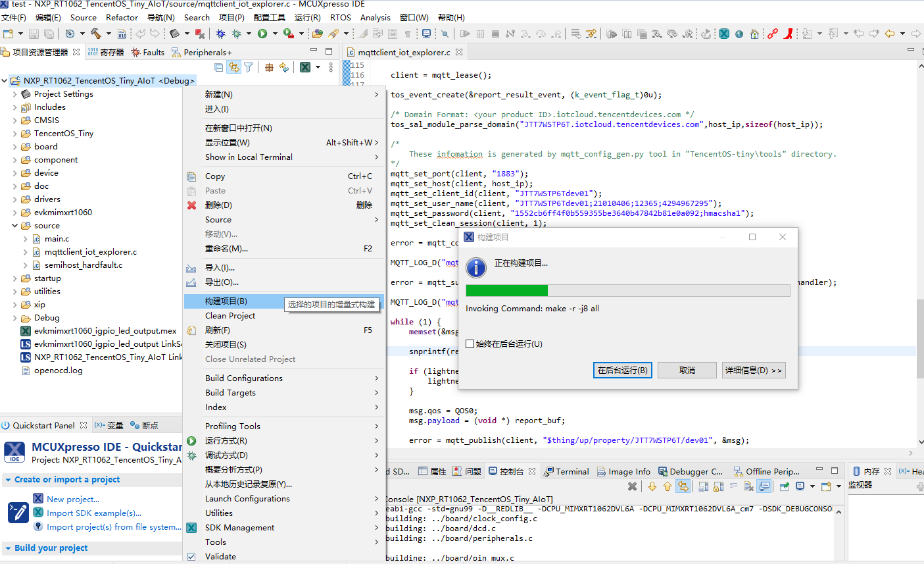924x564 pixels.
Task: Expand the TencentOS_Tiny folder node
Action: click(x=14, y=134)
